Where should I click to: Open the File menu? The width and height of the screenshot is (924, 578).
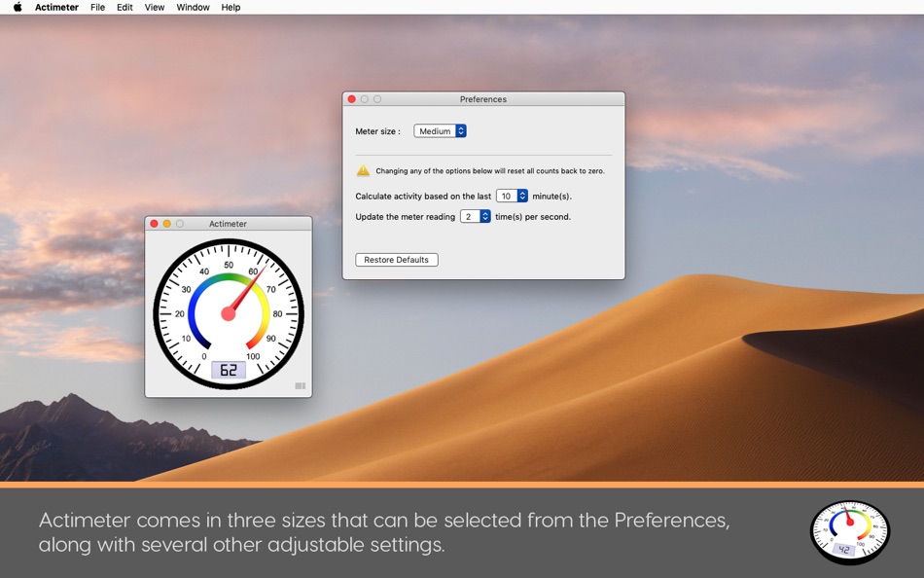pyautogui.click(x=98, y=7)
